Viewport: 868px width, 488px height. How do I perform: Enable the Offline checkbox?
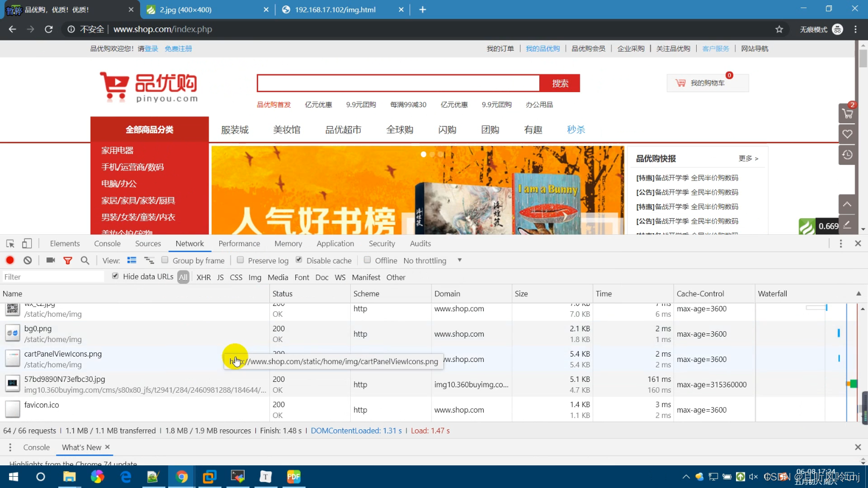367,260
